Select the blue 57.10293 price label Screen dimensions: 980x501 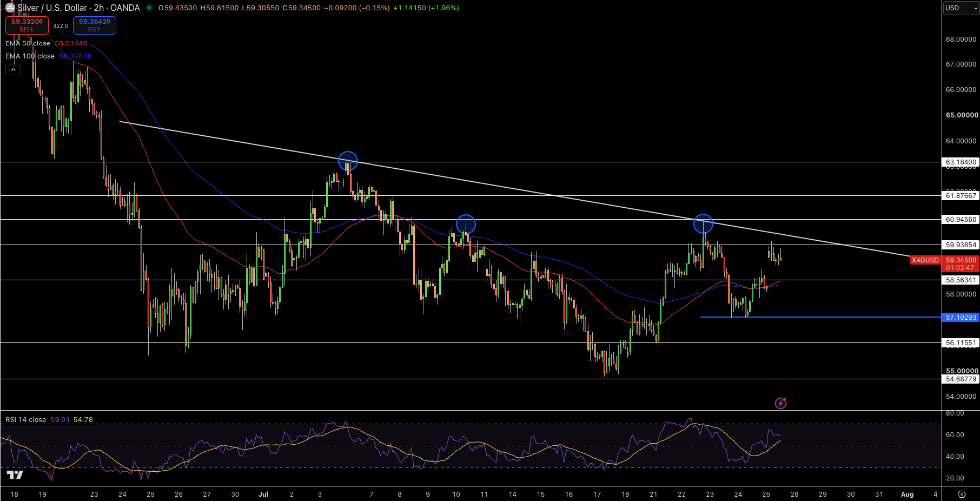(x=961, y=318)
